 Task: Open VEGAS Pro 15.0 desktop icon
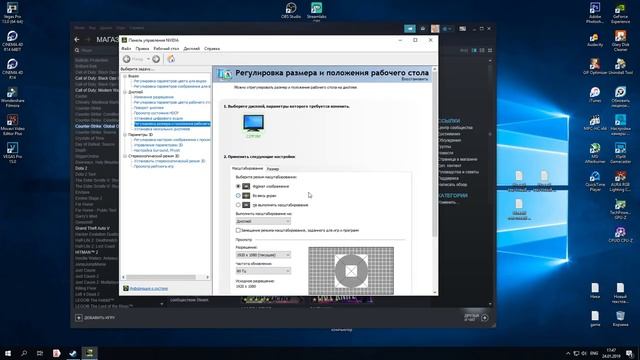click(12, 153)
